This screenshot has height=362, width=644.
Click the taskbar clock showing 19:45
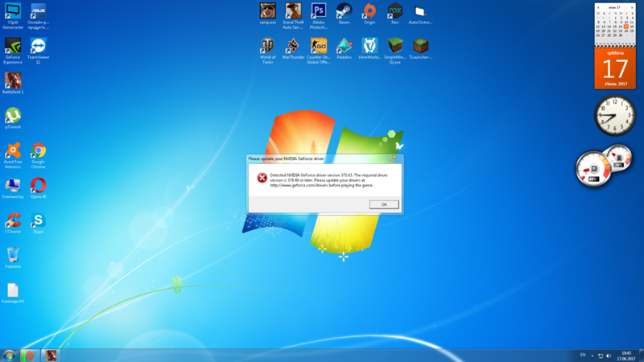point(626,356)
